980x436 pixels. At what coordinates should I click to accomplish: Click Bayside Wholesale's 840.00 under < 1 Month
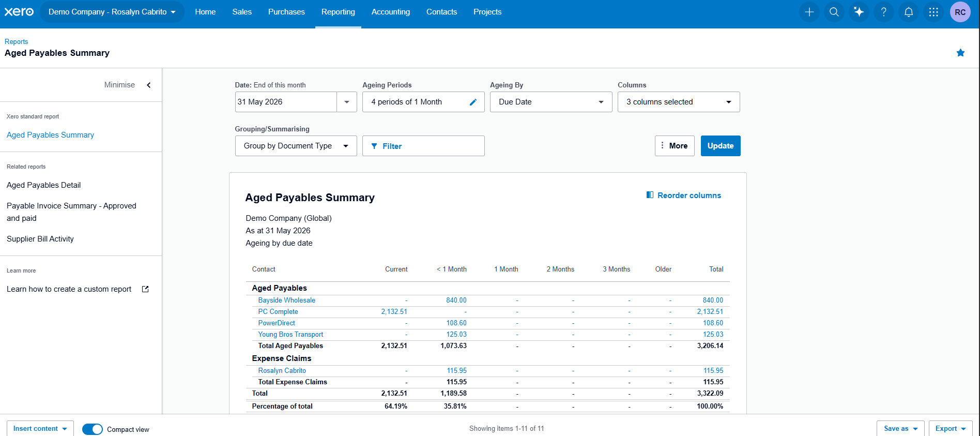[x=456, y=300]
